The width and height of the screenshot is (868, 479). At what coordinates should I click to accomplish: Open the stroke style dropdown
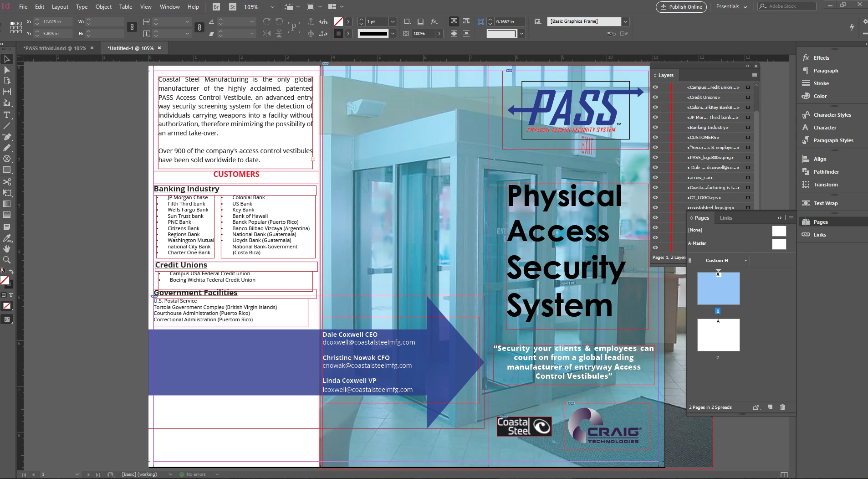(x=393, y=33)
